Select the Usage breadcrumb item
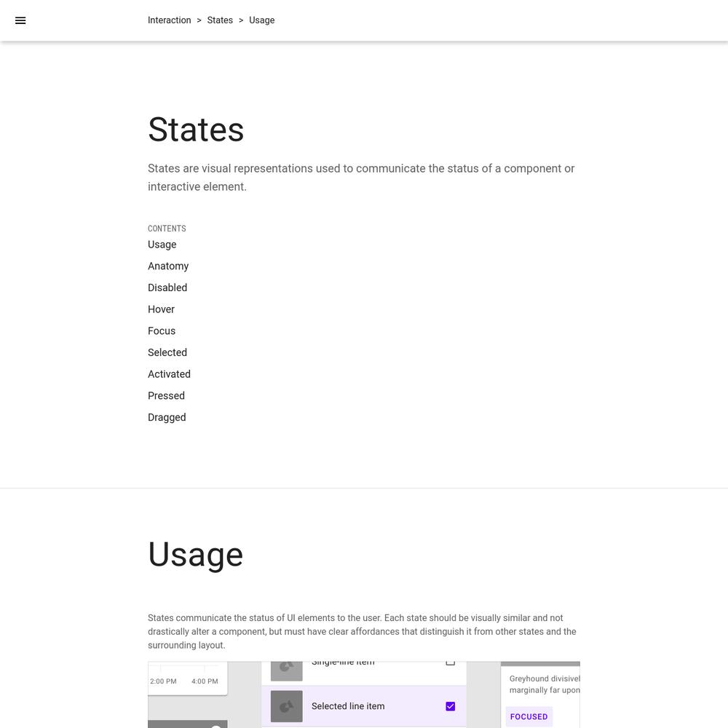 (261, 20)
